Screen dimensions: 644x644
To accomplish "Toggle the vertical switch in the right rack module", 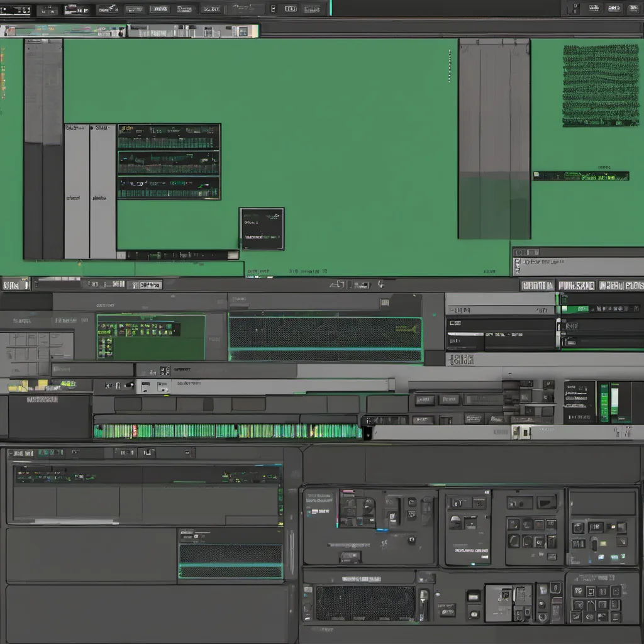I will coord(594,545).
